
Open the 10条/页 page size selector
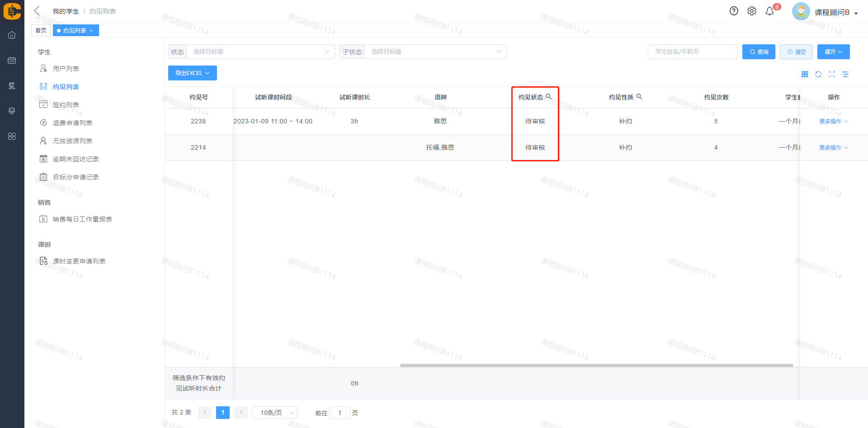[274, 413]
